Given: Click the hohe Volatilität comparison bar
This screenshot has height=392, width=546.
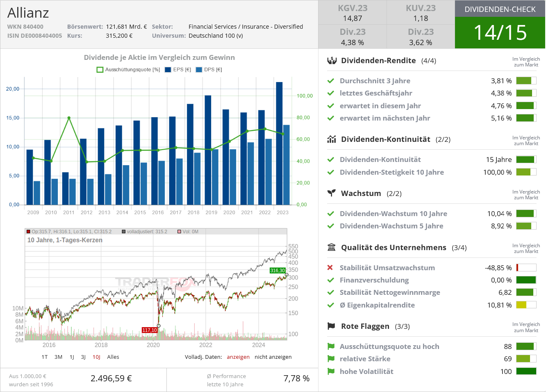Looking at the screenshot, I should 526,371.
